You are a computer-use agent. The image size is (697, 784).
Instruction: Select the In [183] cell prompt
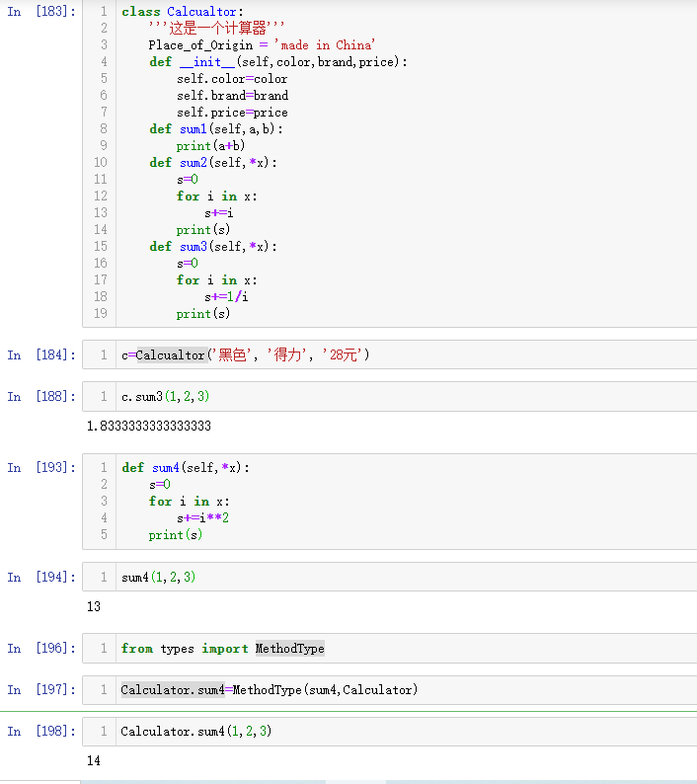41,12
